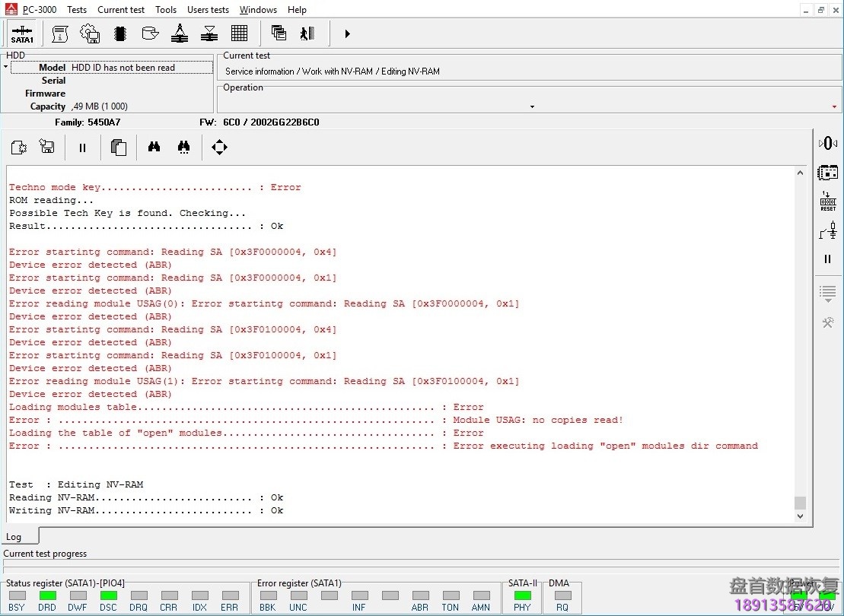Click the four-arrow expand log icon

point(219,148)
